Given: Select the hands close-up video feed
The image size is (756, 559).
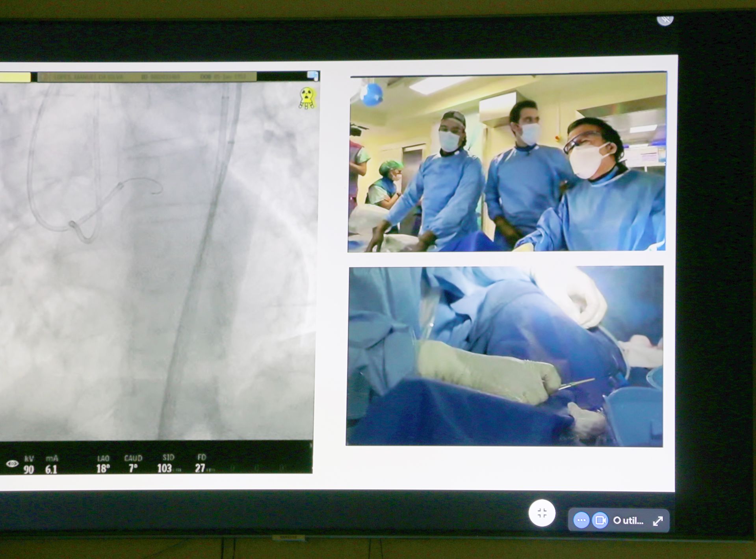Looking at the screenshot, I should (505, 356).
